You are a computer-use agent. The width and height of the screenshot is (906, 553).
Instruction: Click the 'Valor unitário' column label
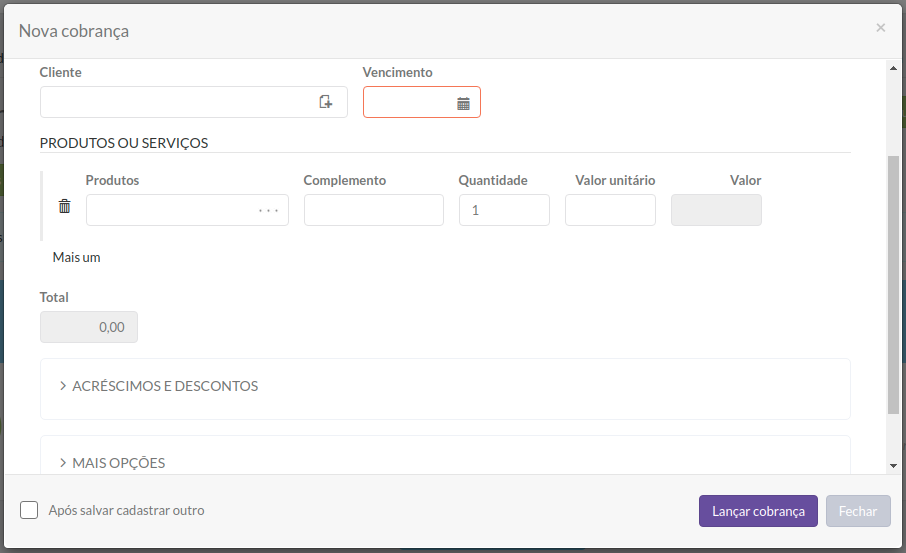[615, 180]
